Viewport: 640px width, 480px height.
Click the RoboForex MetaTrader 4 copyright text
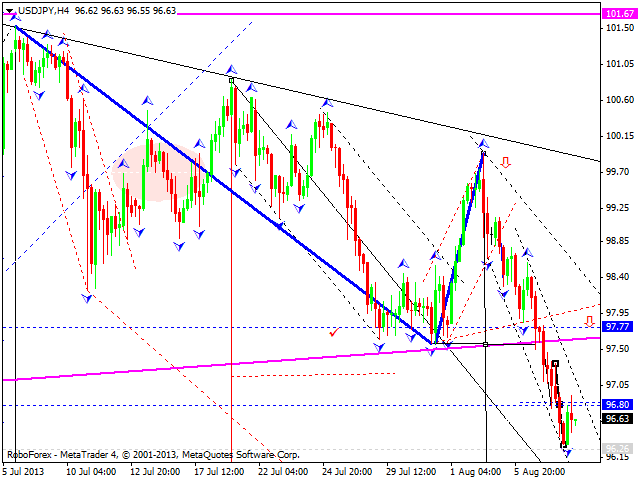click(x=153, y=454)
